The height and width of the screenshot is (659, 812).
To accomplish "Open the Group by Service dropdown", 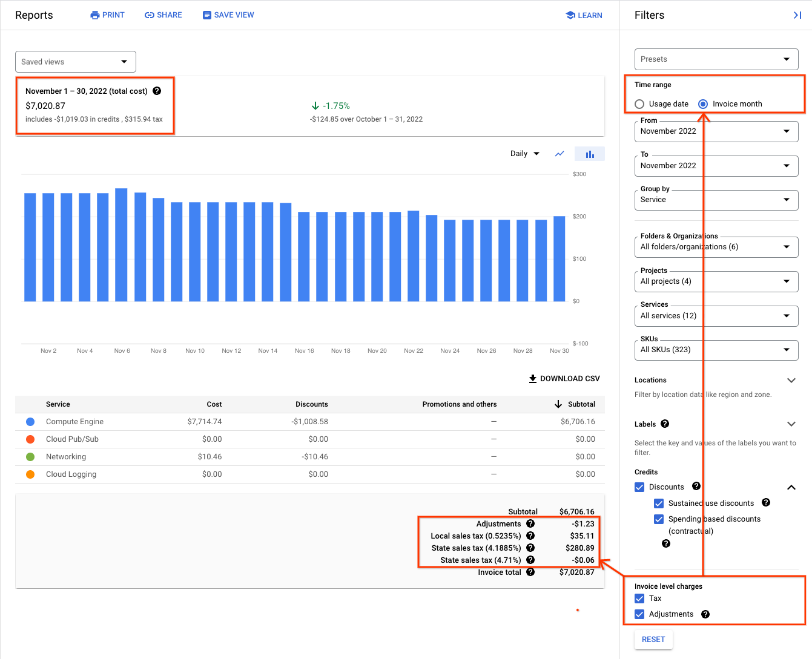I will [716, 199].
